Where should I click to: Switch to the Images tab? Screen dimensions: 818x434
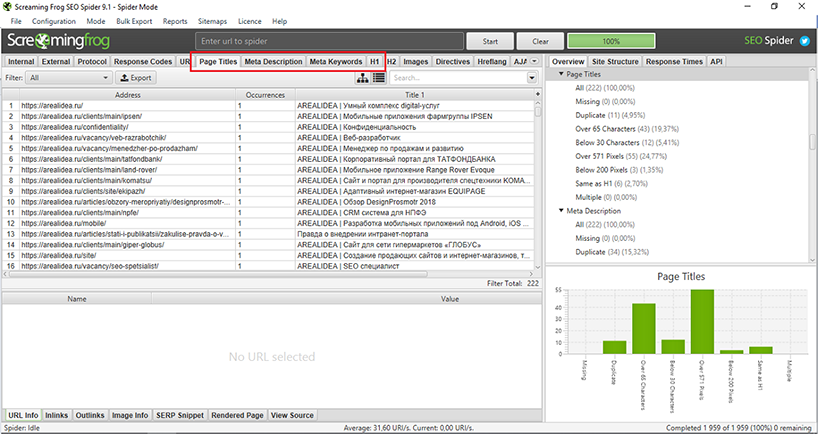click(x=416, y=62)
